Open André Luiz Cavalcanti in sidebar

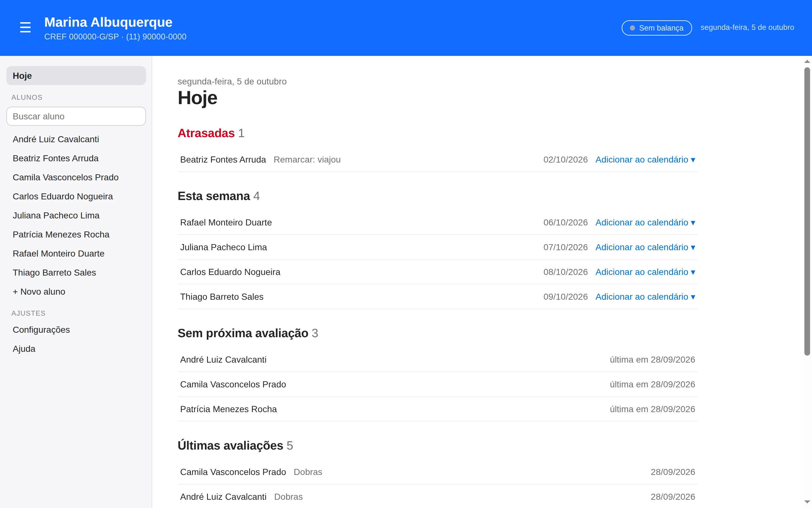(76, 139)
